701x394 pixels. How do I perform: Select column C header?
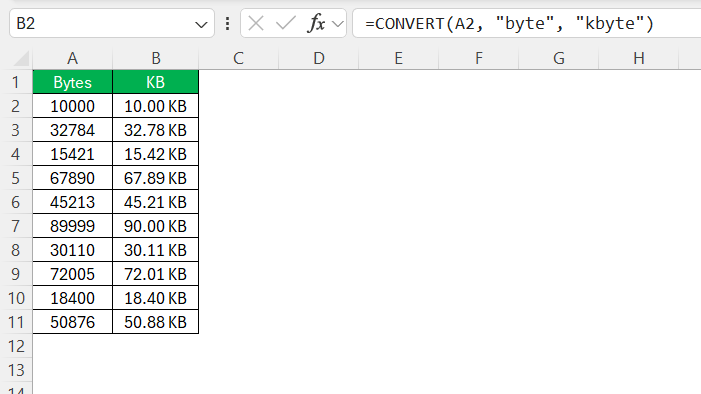[x=238, y=58]
